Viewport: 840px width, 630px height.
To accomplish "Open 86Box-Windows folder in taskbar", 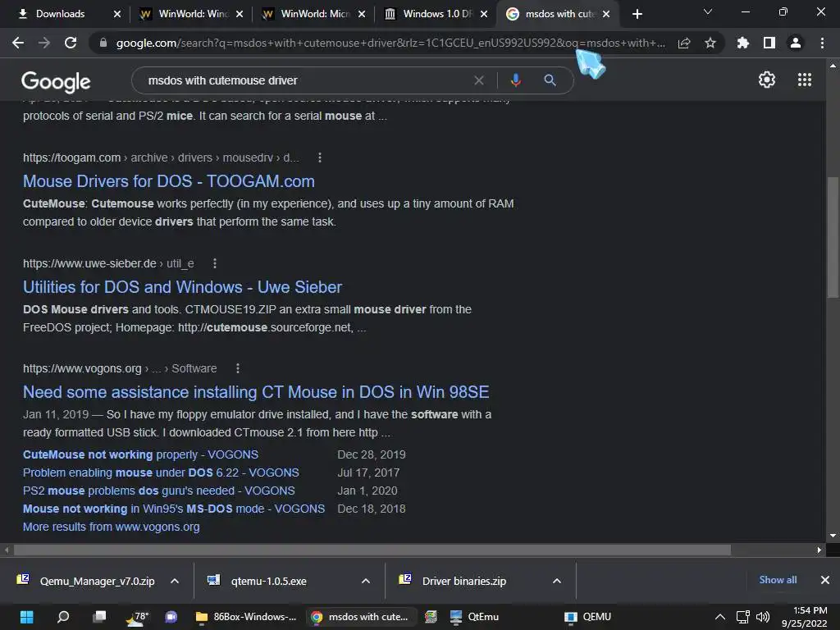I will click(246, 617).
